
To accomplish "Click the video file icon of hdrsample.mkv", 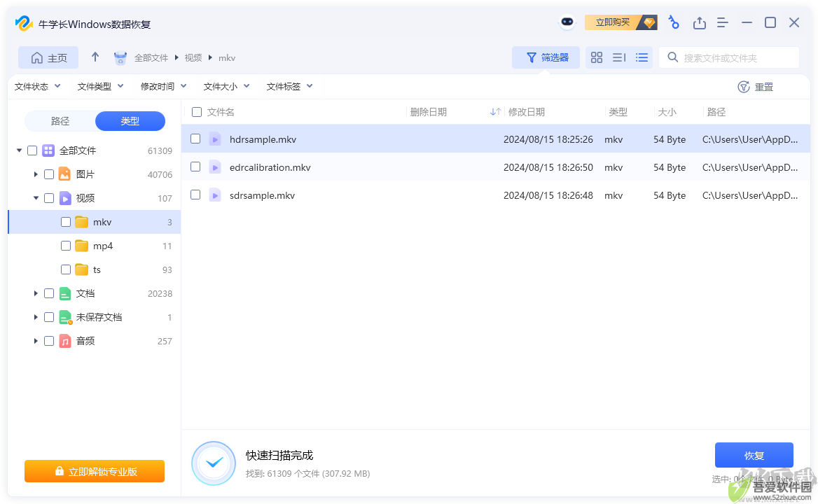I will coord(215,139).
